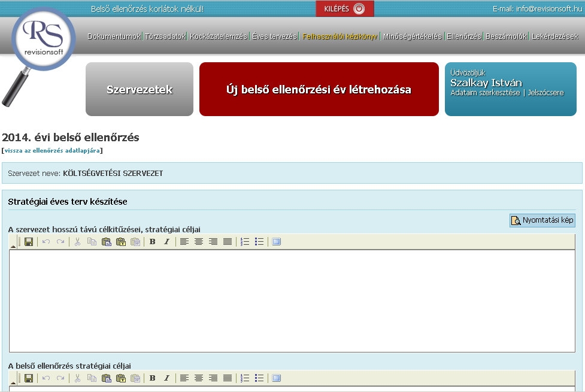Undo in the szervezet célkitűzései editor toolbar
Viewport: 585px width, 392px height.
46,242
